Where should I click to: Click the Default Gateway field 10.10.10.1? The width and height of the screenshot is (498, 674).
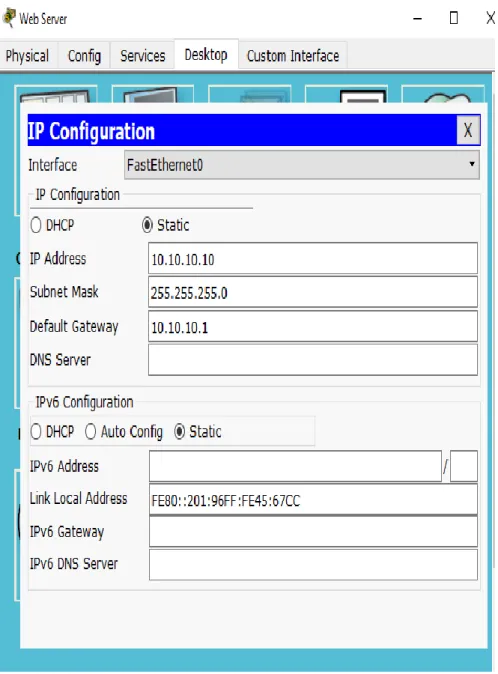pos(313,327)
